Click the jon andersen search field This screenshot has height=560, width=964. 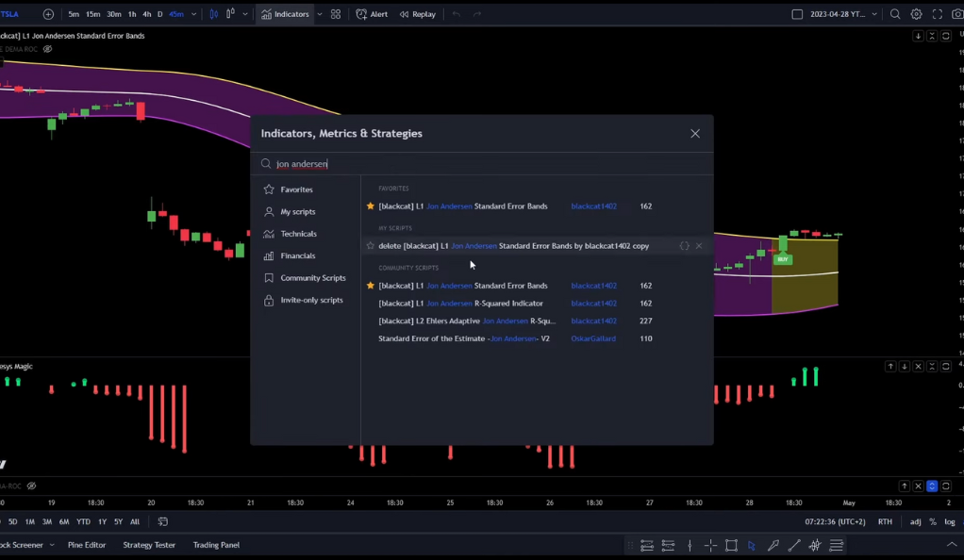pos(482,164)
